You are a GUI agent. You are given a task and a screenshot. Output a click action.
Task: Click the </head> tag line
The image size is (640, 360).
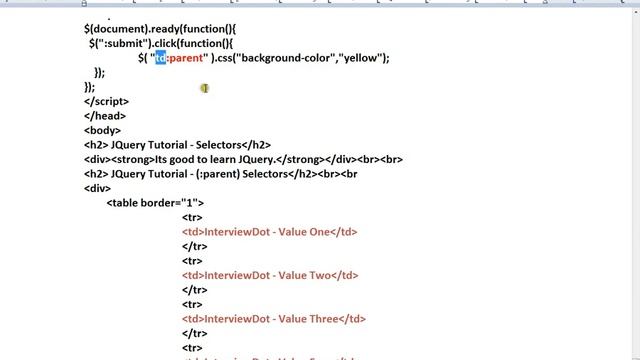click(x=105, y=116)
